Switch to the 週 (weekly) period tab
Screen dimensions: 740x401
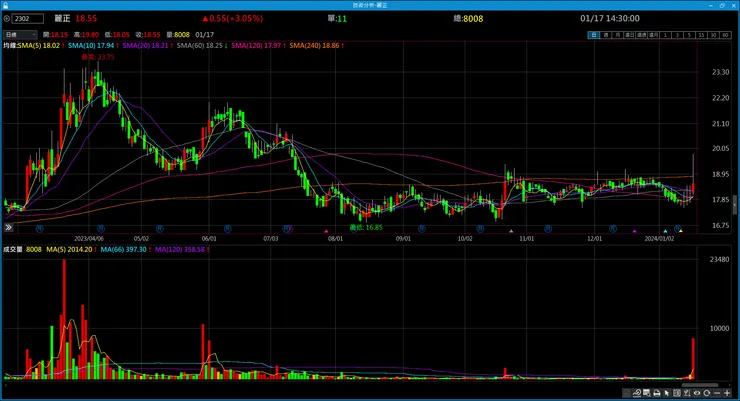tap(605, 35)
